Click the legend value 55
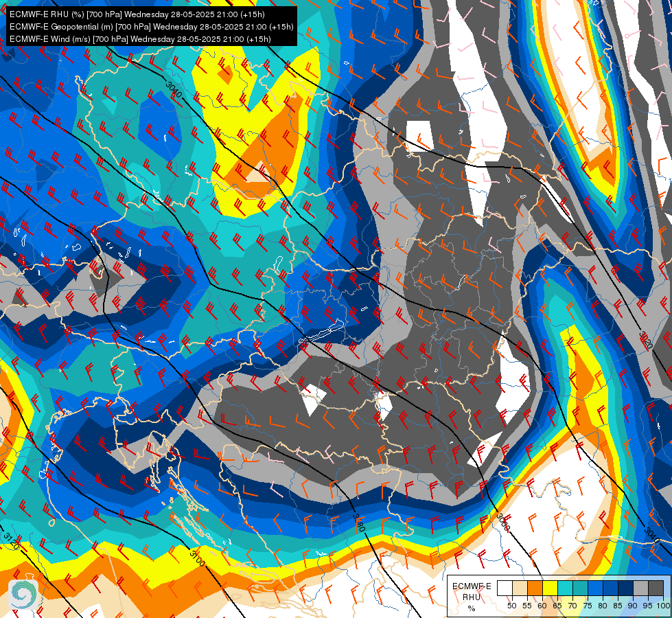Image resolution: width=672 pixels, height=618 pixels. (526, 606)
